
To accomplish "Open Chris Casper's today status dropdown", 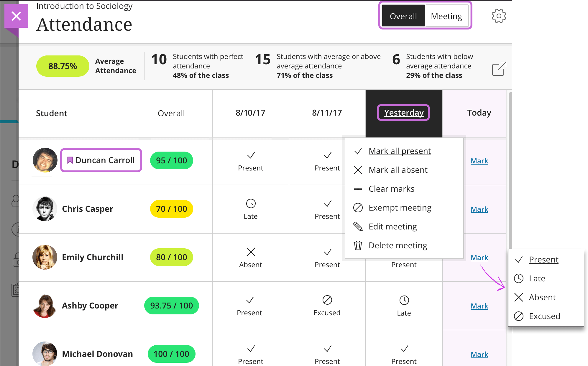I will 479,209.
